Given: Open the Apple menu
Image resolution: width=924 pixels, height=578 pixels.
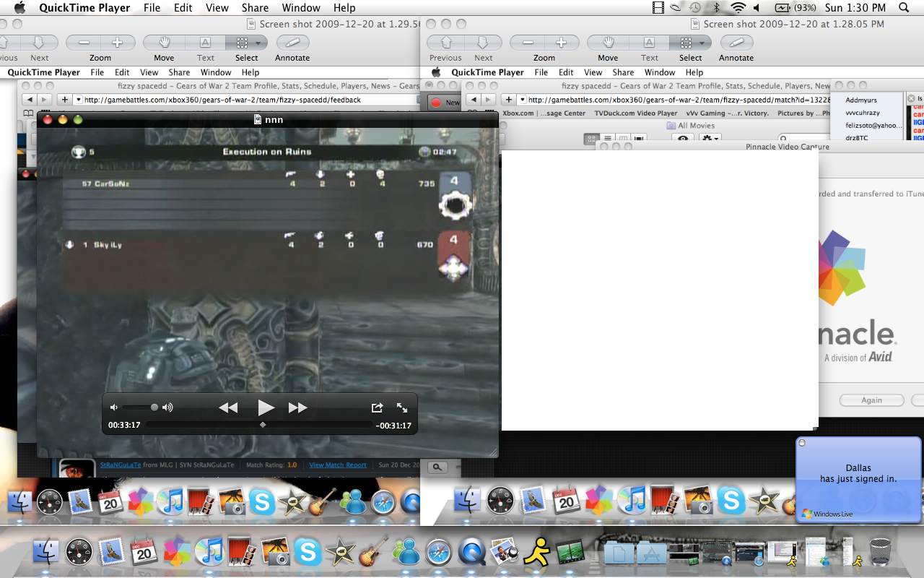Looking at the screenshot, I should [x=19, y=8].
